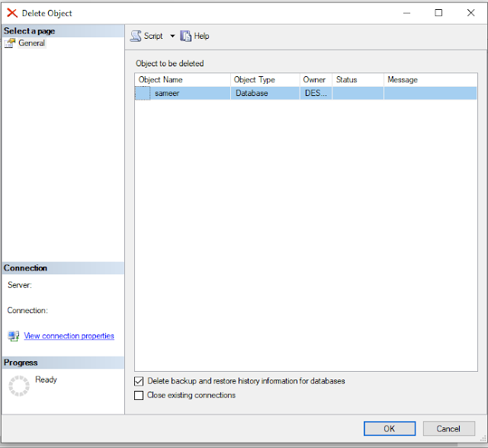Image resolution: width=488 pixels, height=448 pixels.
Task: Select the General page icon
Action: (10, 43)
